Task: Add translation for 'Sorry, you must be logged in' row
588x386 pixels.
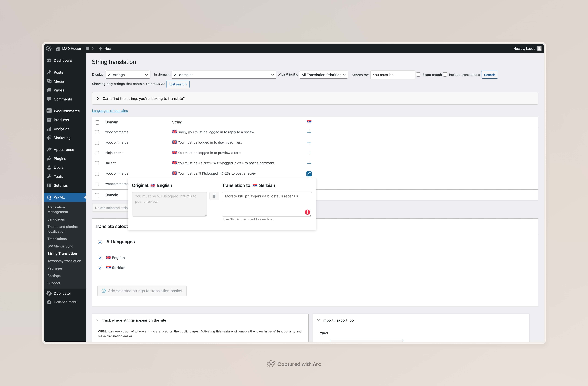Action: [x=309, y=132]
